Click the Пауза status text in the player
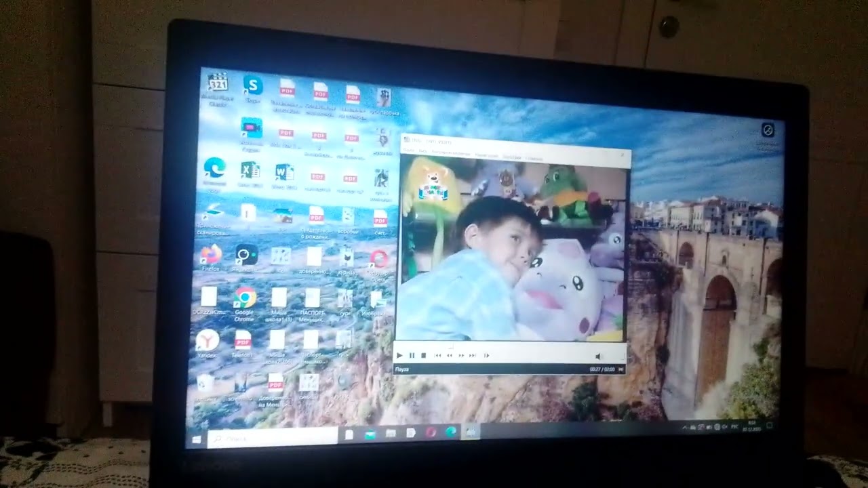This screenshot has width=868, height=488. [x=401, y=369]
